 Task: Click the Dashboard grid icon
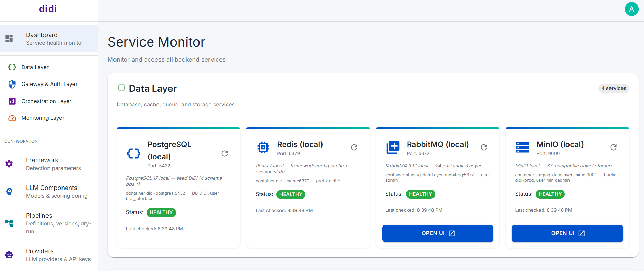[9, 38]
